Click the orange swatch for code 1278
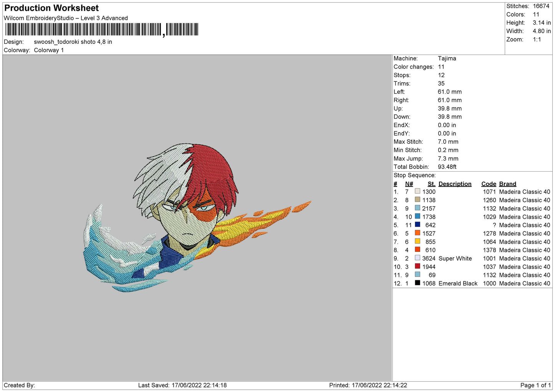Viewport: 555px width, 392px height. (x=417, y=233)
